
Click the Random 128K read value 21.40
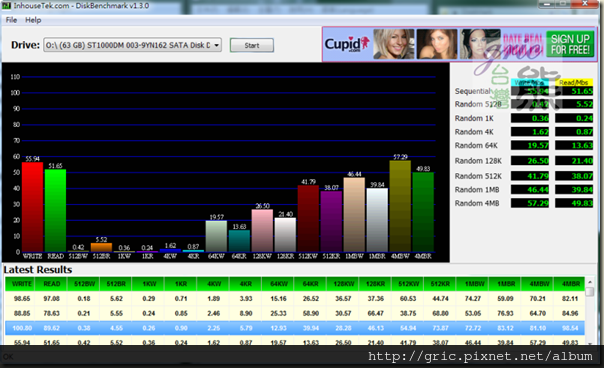pyautogui.click(x=574, y=161)
